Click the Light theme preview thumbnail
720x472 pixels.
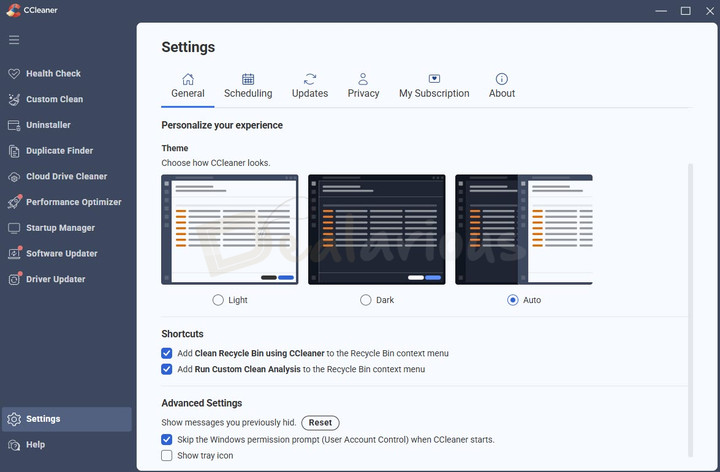click(x=230, y=230)
